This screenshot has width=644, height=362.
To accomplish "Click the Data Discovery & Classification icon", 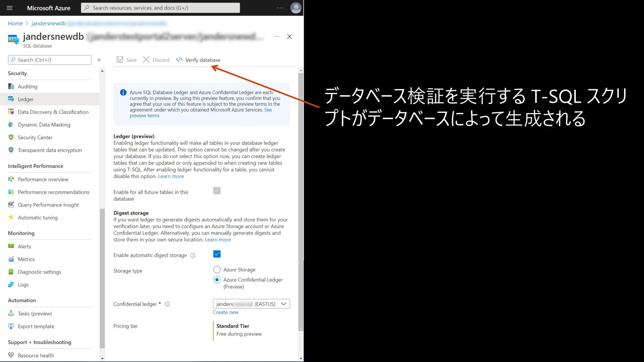I will click(11, 112).
